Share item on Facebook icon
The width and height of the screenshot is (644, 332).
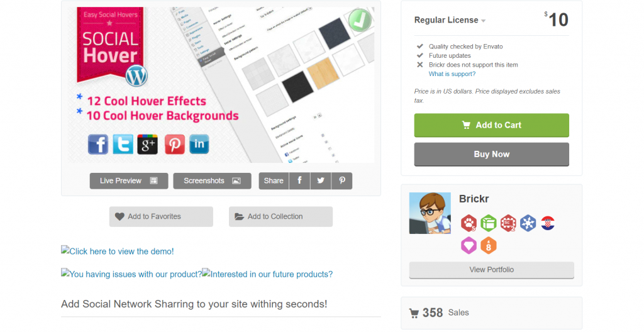(299, 180)
